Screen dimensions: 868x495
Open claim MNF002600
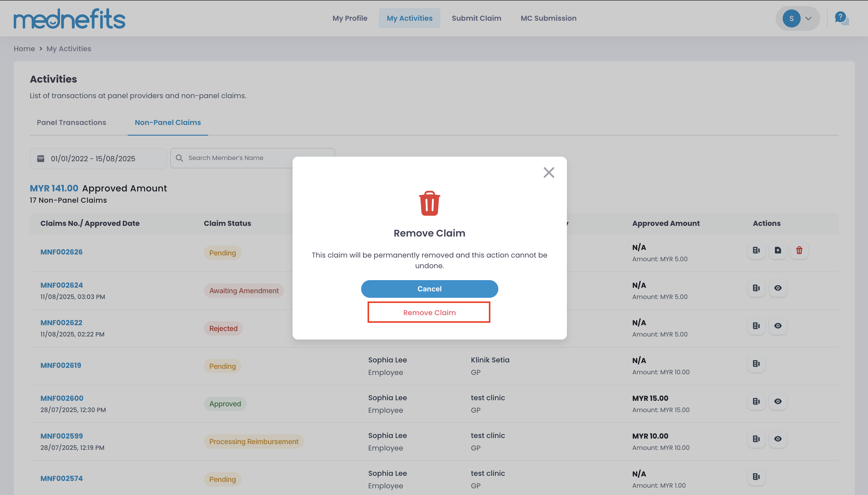tap(62, 398)
